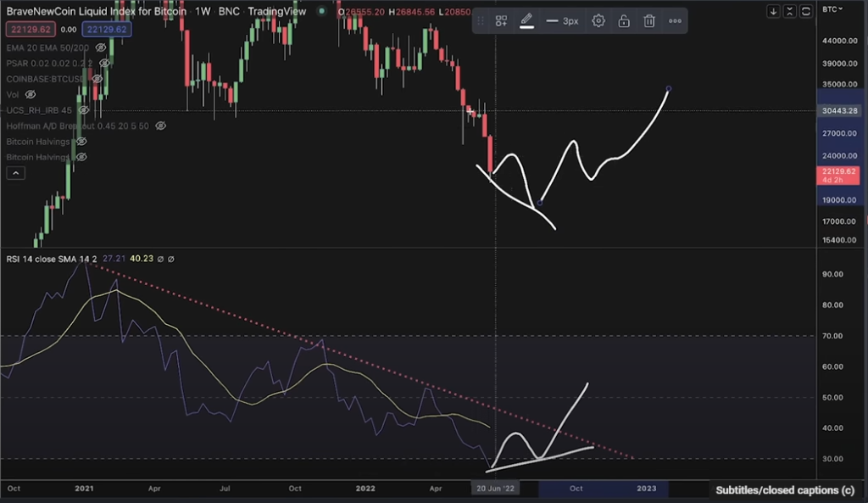Viewport: 868px width, 503px height.
Task: Lock the selected drawing
Action: [624, 20]
